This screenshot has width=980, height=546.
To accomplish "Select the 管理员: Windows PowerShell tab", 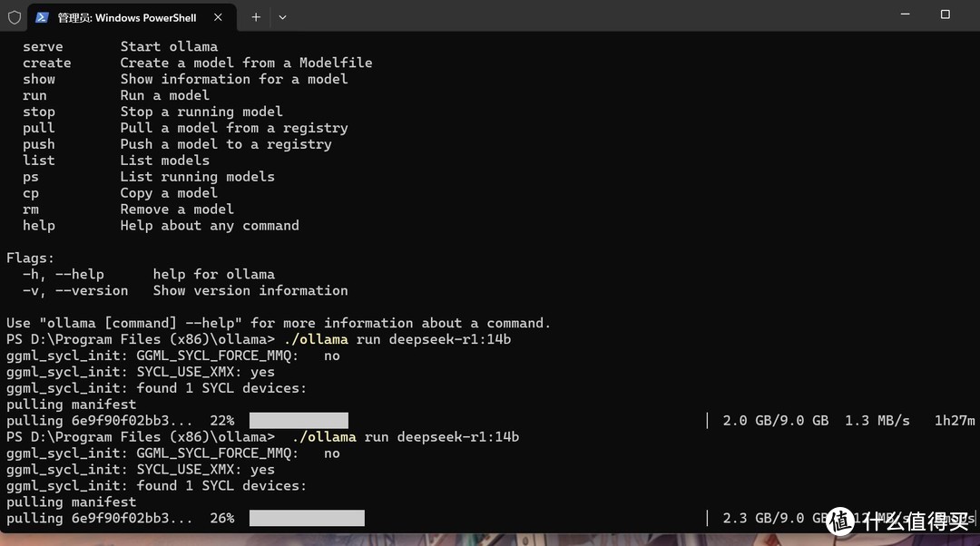I will point(132,17).
